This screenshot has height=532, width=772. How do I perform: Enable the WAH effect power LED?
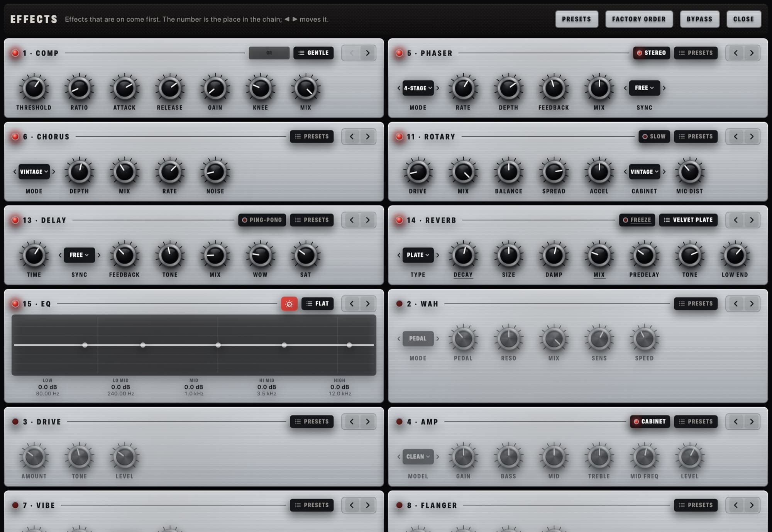click(400, 304)
